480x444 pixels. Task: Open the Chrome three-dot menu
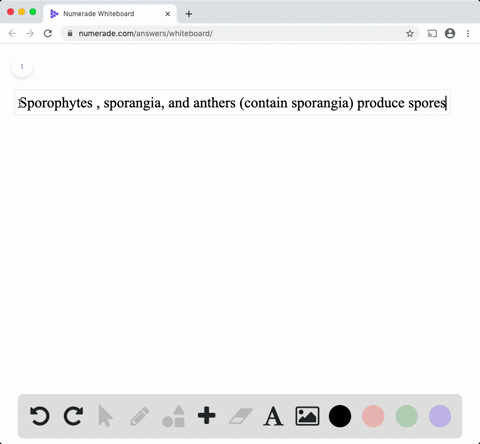pyautogui.click(x=468, y=33)
